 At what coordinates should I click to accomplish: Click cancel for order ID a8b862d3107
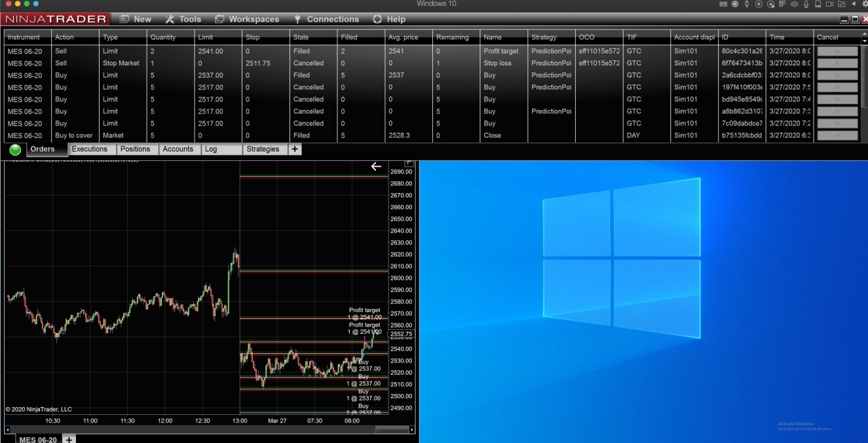(837, 111)
